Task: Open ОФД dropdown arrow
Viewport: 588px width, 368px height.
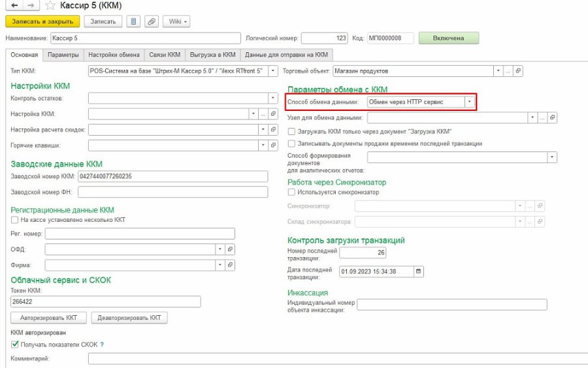Action: (x=220, y=249)
